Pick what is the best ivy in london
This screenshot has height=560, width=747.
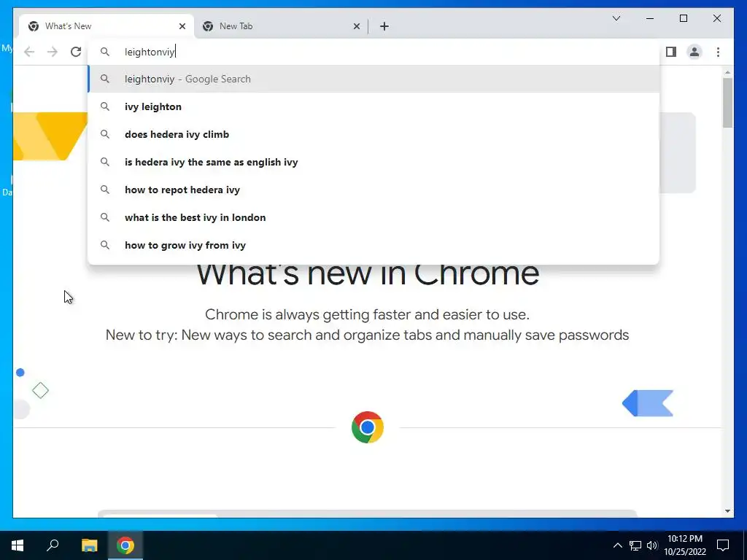(374, 217)
